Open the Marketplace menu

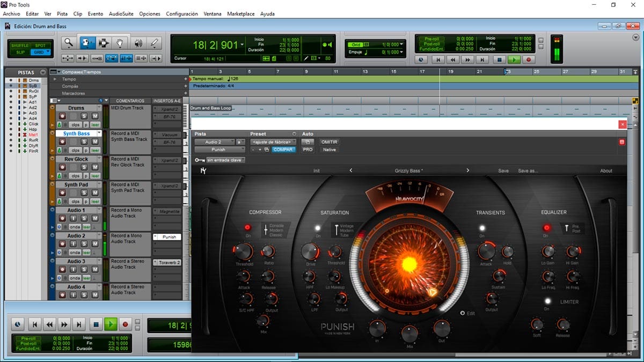[x=241, y=13]
